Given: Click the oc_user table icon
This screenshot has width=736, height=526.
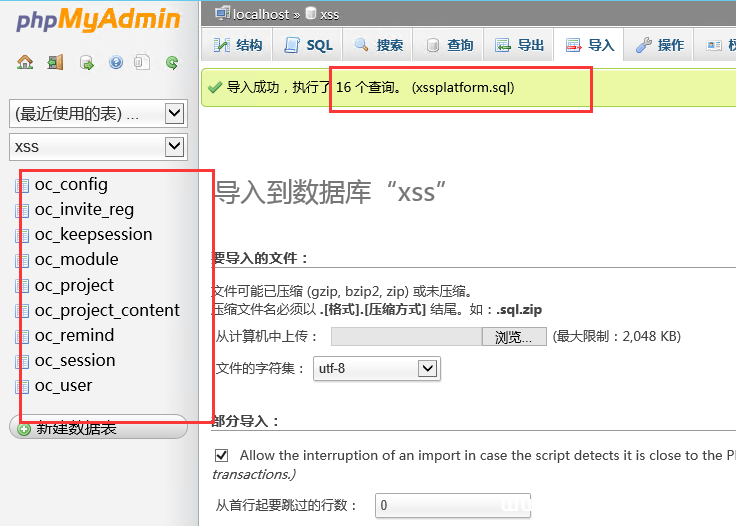Looking at the screenshot, I should pos(22,386).
